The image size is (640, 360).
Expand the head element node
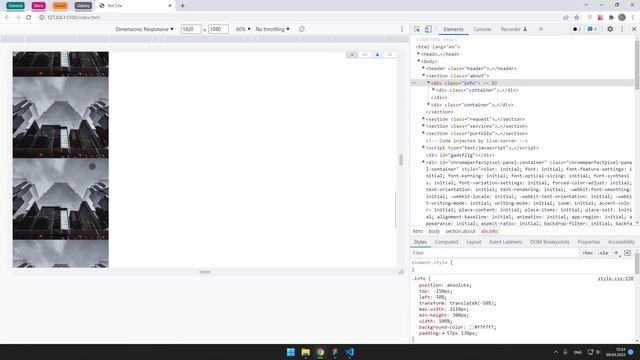[x=418, y=54]
